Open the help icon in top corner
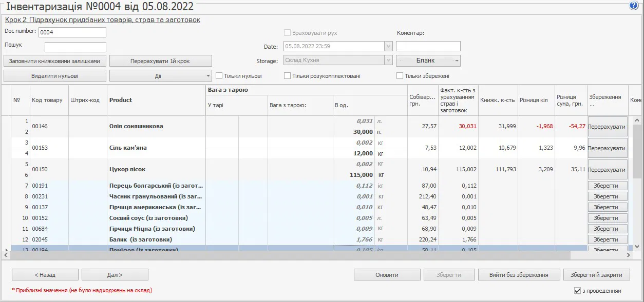The width and height of the screenshot is (644, 302). pyautogui.click(x=633, y=6)
